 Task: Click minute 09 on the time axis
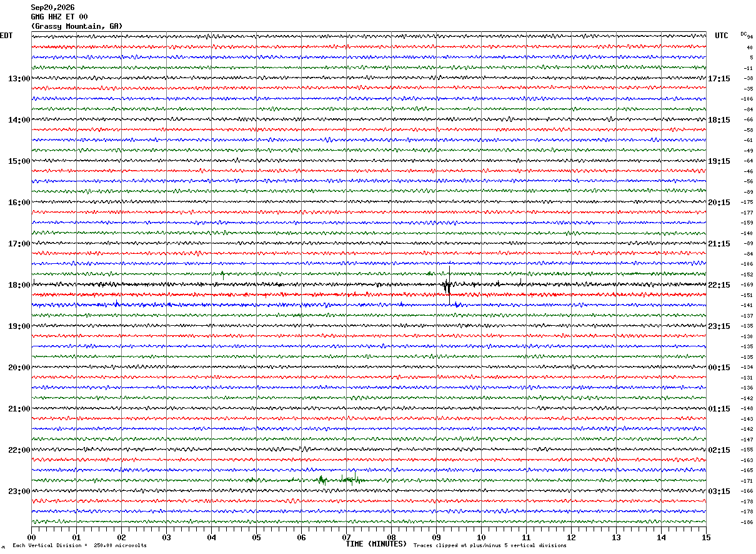[436, 537]
